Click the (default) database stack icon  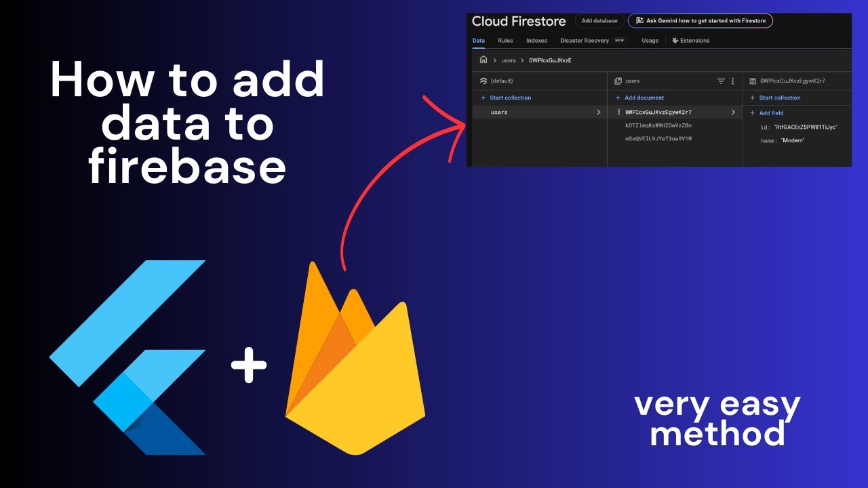tap(483, 81)
